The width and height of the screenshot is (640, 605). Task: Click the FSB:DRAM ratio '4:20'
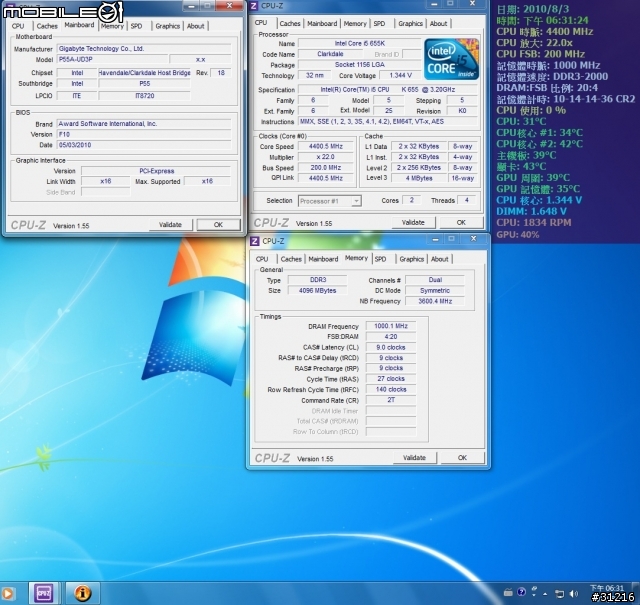pos(391,337)
